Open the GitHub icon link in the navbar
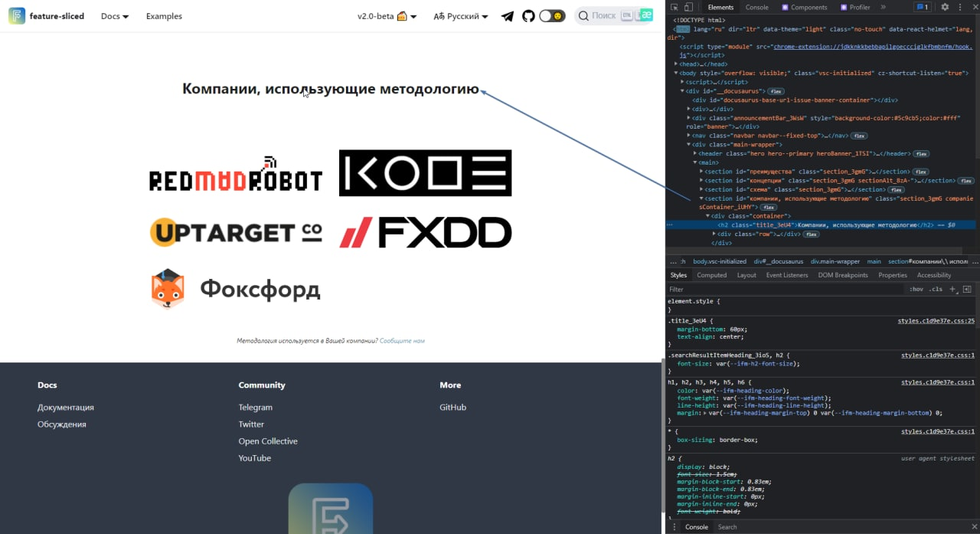Image resolution: width=980 pixels, height=534 pixels. [x=528, y=16]
